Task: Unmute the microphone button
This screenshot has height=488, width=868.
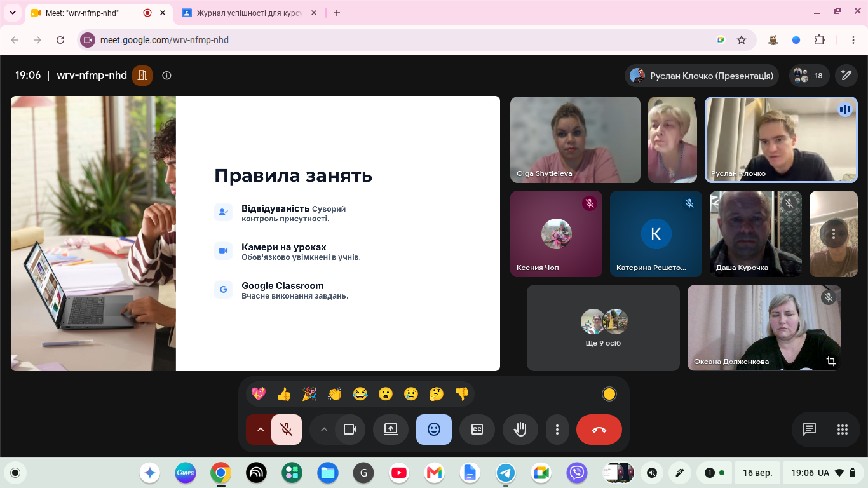Action: click(287, 430)
